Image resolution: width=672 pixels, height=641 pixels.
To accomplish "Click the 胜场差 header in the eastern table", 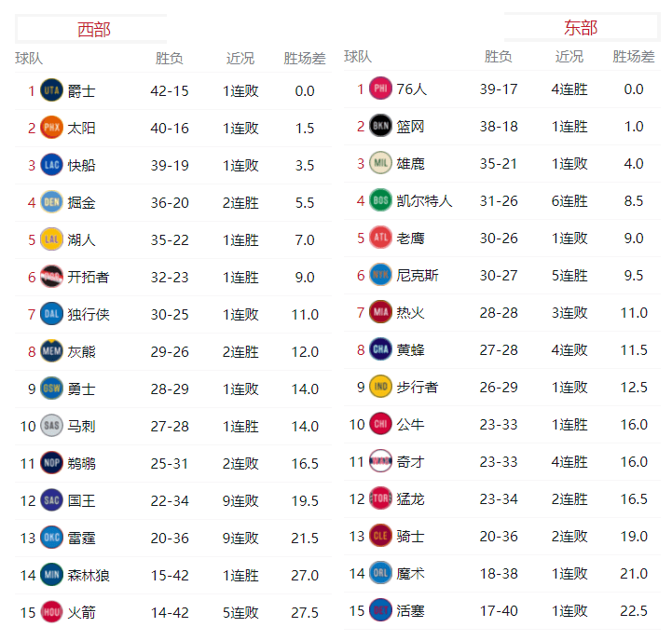I will coord(634,58).
